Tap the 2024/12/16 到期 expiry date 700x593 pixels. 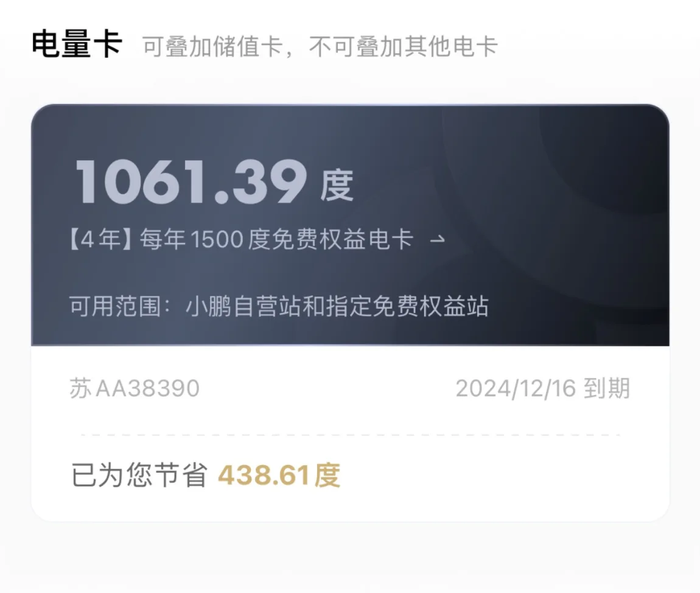[542, 388]
